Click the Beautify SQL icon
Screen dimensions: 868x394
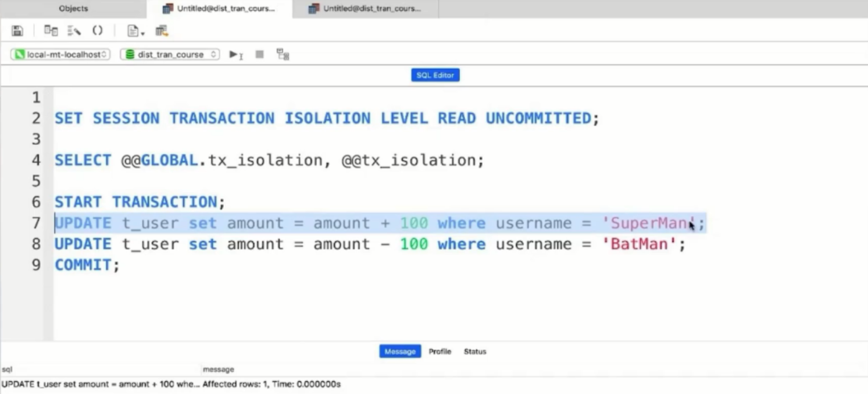[x=74, y=31]
